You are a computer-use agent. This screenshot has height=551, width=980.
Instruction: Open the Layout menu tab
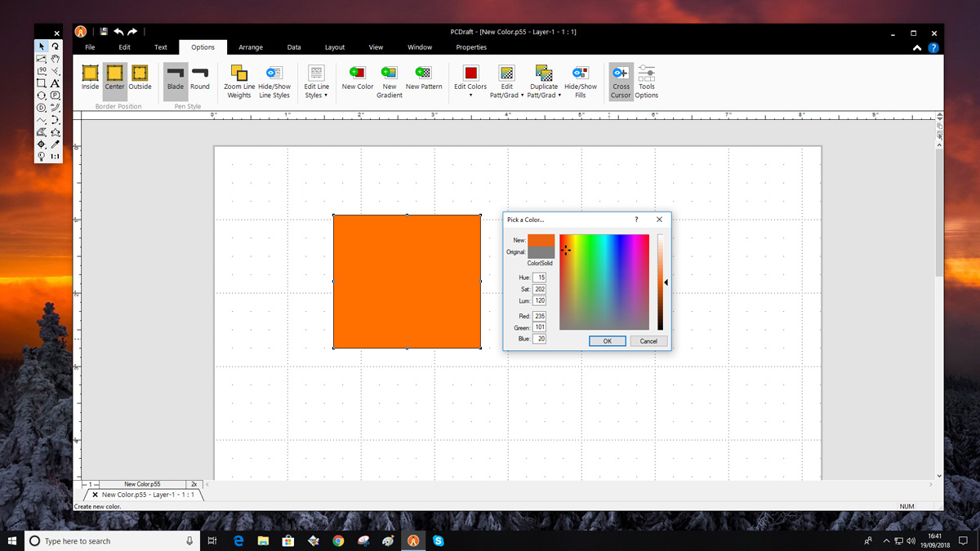click(x=335, y=47)
